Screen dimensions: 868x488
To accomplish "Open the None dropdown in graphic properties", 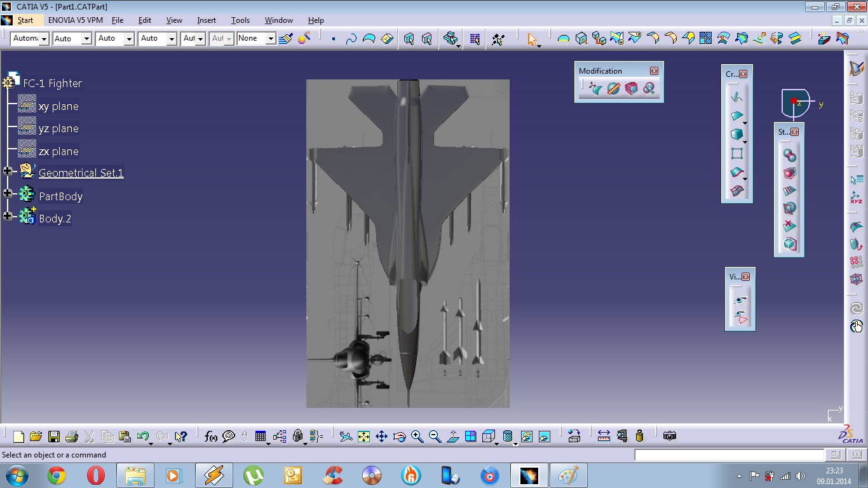I will 271,39.
